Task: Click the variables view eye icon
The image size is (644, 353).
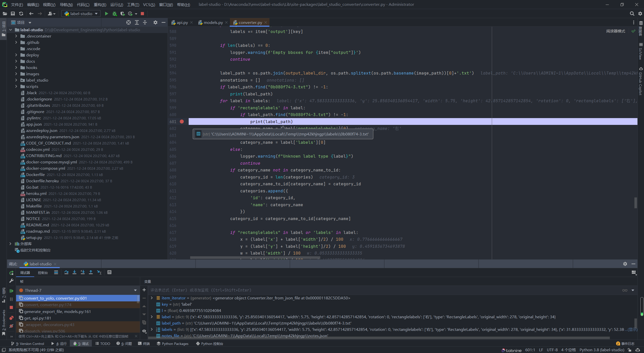Action: [x=144, y=331]
